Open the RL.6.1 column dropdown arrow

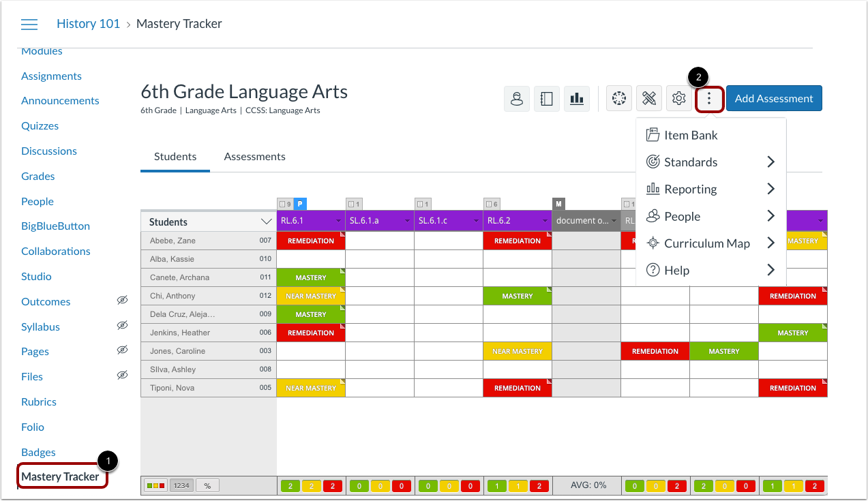pos(338,221)
